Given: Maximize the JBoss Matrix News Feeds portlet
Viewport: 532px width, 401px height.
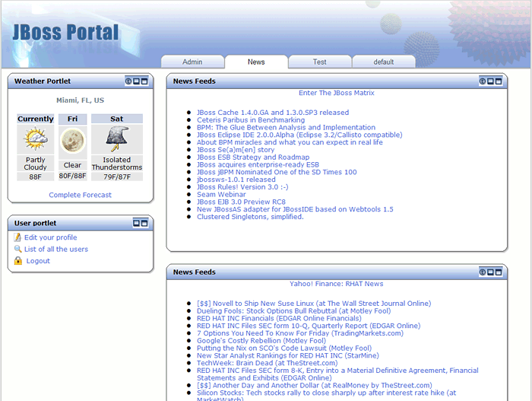Looking at the screenshot, I should 499,81.
